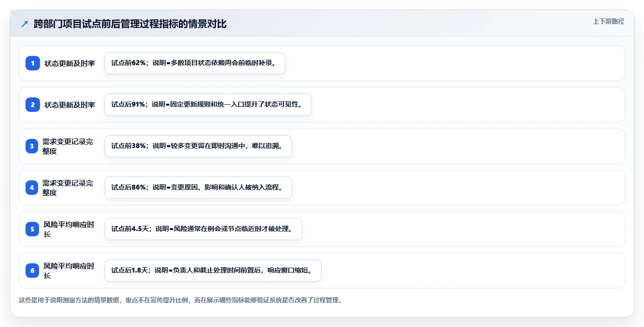The height and width of the screenshot is (327, 644).
Task: Select 状态更新及时率 label in row 2
Action: tap(70, 105)
